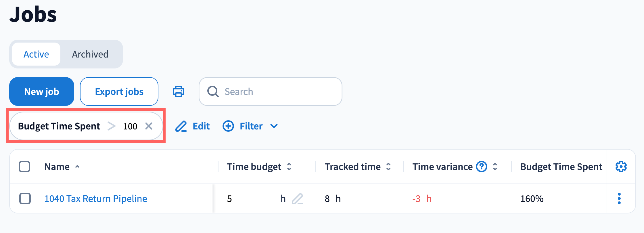644x233 pixels.
Task: Click the pencil Edit icon
Action: [181, 126]
